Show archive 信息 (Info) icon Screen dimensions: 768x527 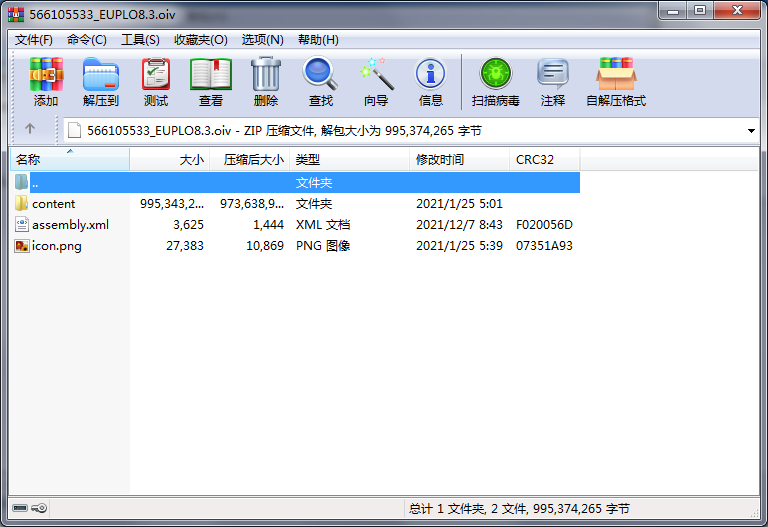pyautogui.click(x=431, y=81)
